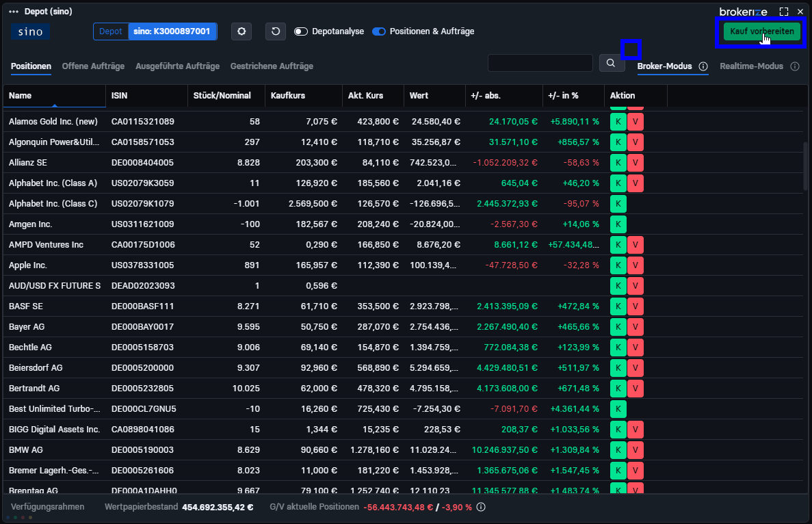Sort by the Stück/Nominal column header
The image size is (812, 524).
pos(226,96)
